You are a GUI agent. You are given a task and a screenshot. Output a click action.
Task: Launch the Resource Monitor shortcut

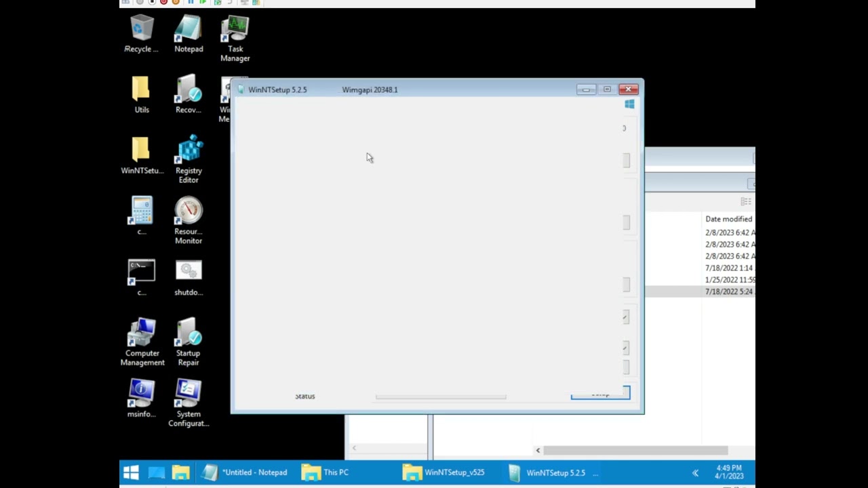click(189, 221)
